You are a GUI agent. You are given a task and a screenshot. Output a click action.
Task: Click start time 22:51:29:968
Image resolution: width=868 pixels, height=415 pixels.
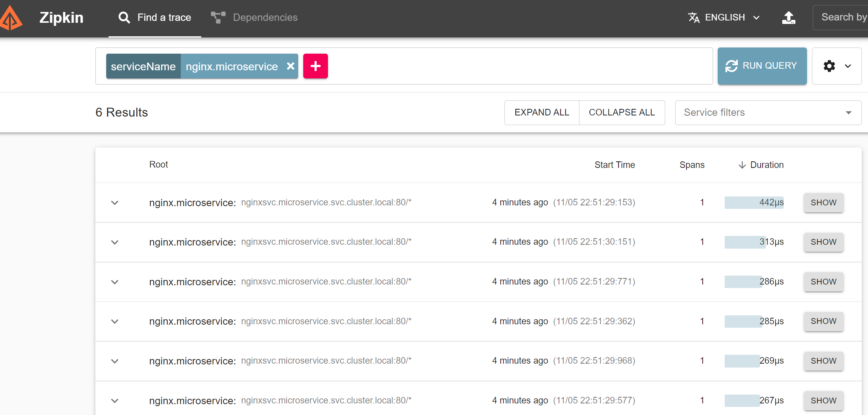pos(594,361)
